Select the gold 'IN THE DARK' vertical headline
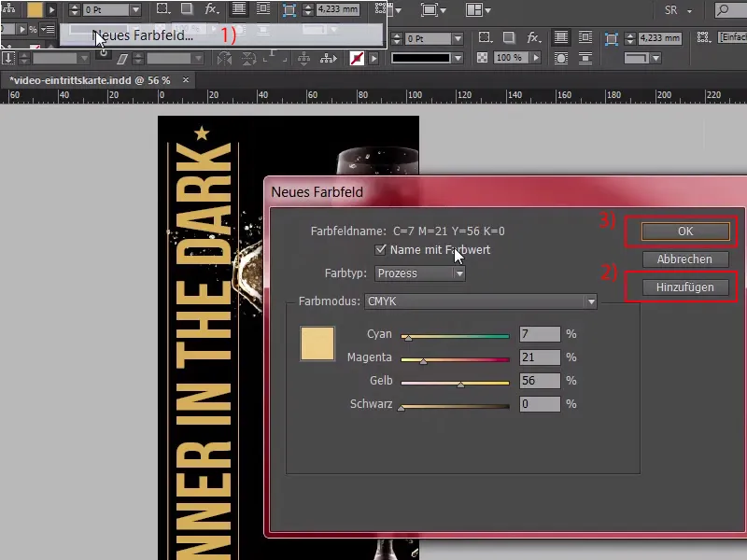The image size is (747, 560). pos(204,284)
